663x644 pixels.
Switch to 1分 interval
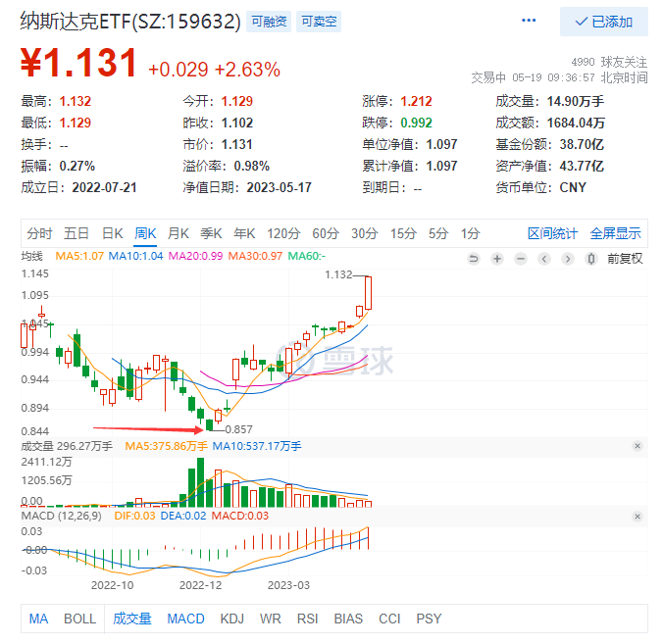point(470,233)
